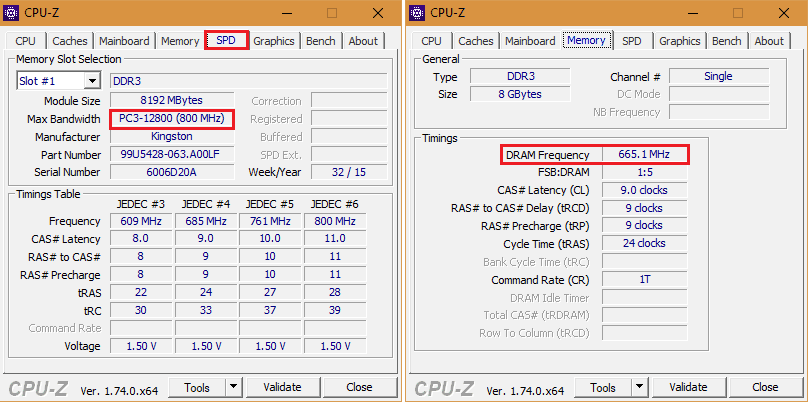Show the About tab in the left window
Viewport: 809px width, 403px height.
pos(364,41)
